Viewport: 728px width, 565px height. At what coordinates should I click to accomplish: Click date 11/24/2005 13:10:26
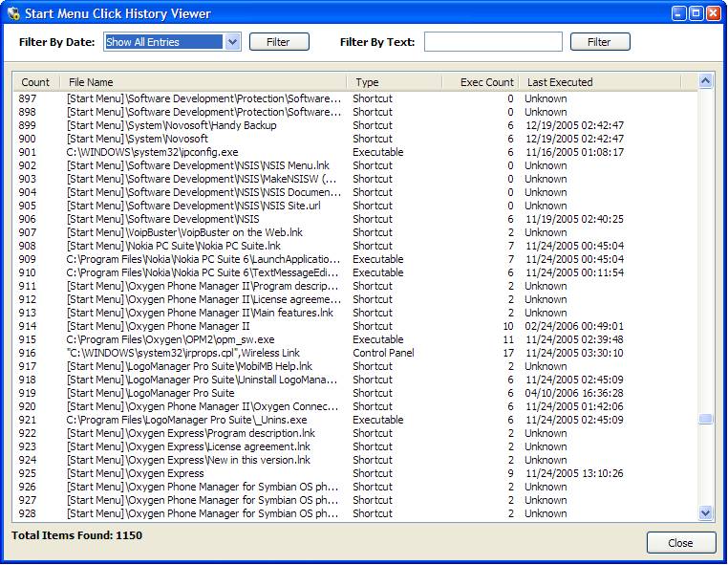pos(574,473)
